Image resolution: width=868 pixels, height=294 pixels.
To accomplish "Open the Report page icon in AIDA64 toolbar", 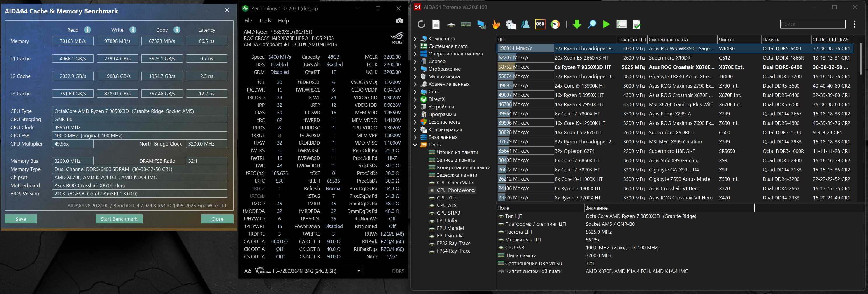I will (x=436, y=24).
